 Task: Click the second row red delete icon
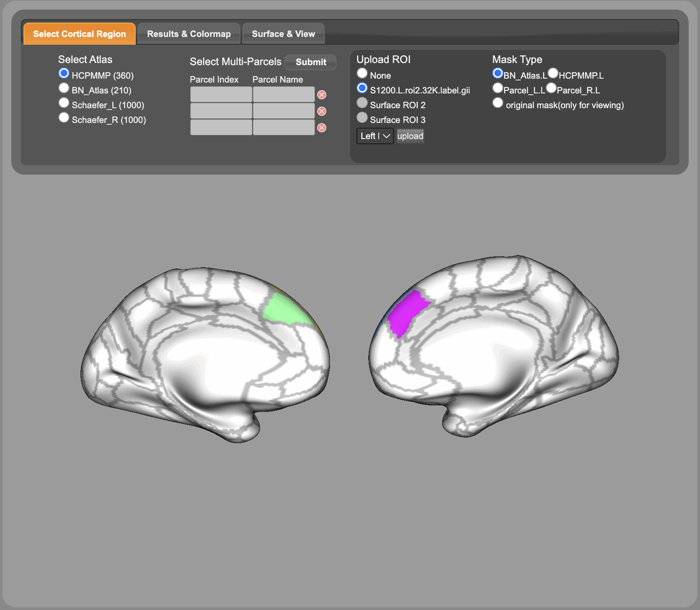coord(322,111)
